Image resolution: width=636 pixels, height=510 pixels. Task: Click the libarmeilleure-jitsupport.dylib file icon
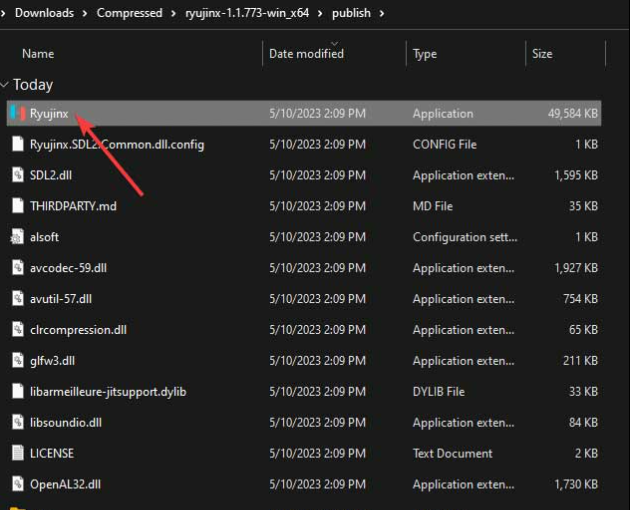(x=18, y=391)
